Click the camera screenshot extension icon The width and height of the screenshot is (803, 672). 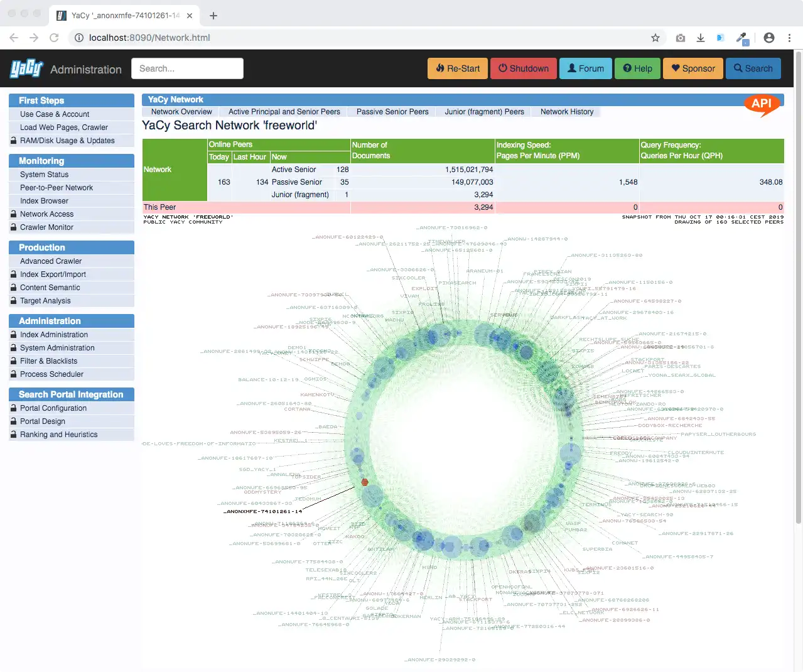point(681,38)
